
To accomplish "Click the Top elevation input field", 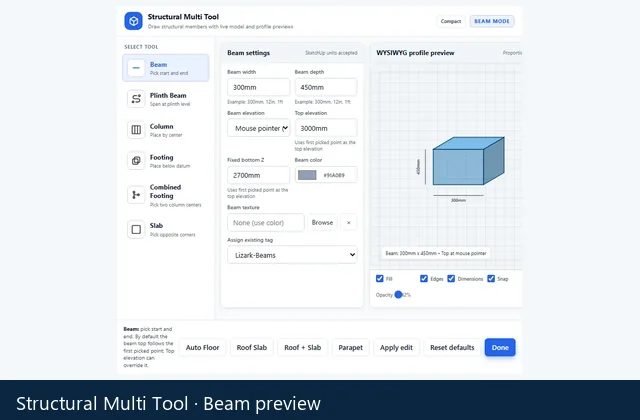I will click(x=326, y=128).
